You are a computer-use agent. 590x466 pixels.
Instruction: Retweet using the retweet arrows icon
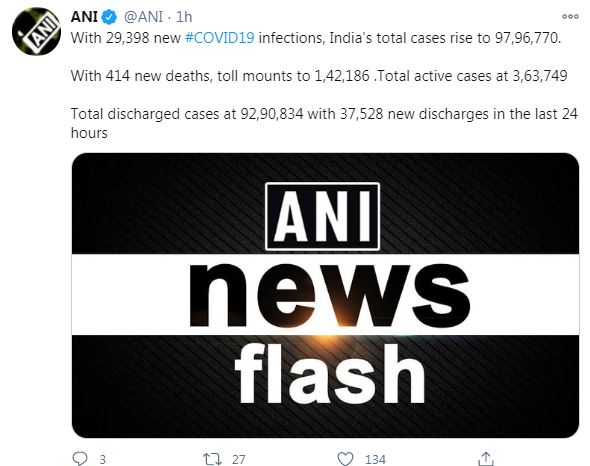tap(213, 459)
